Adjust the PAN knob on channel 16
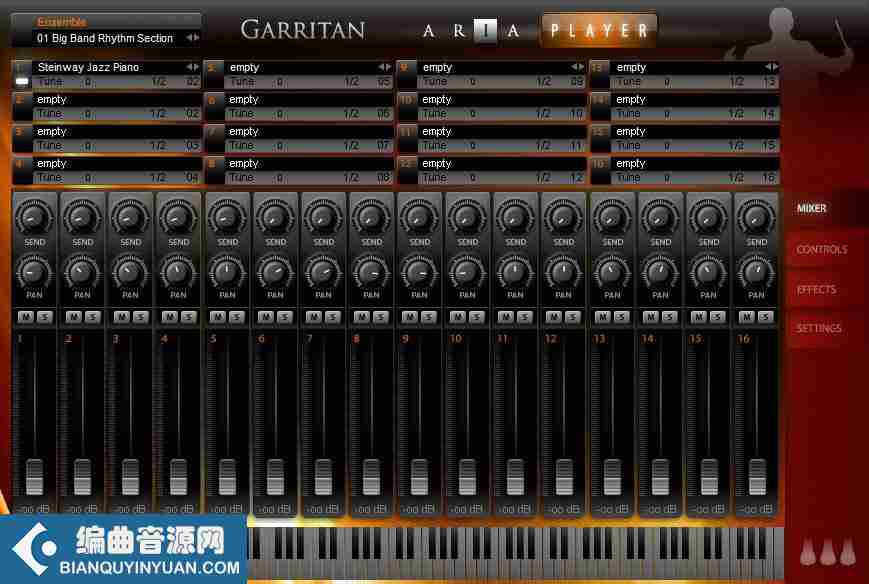 click(x=756, y=271)
